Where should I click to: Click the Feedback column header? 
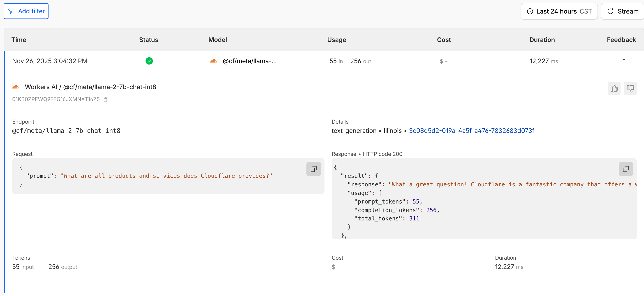(621, 40)
